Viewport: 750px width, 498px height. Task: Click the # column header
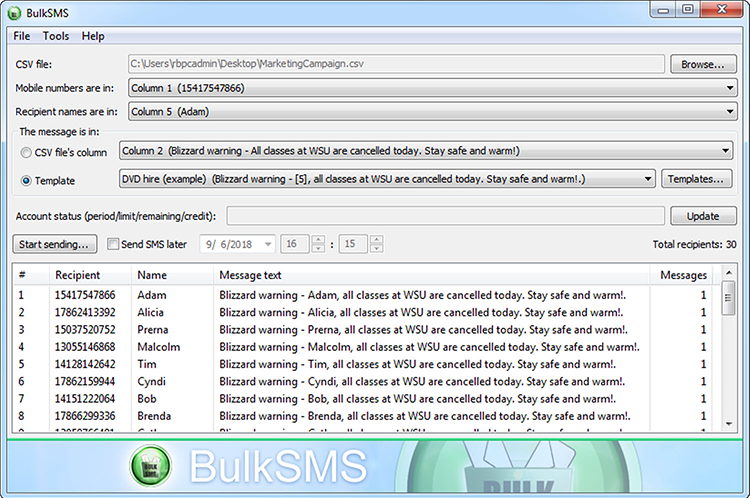22,275
